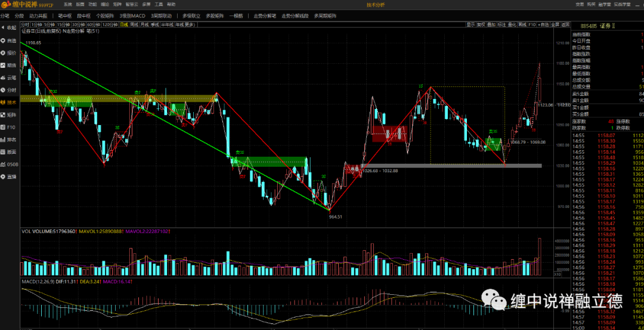Screen dimensions: 644x330
Task: Open the 融学堂 link
Action: (605, 5)
